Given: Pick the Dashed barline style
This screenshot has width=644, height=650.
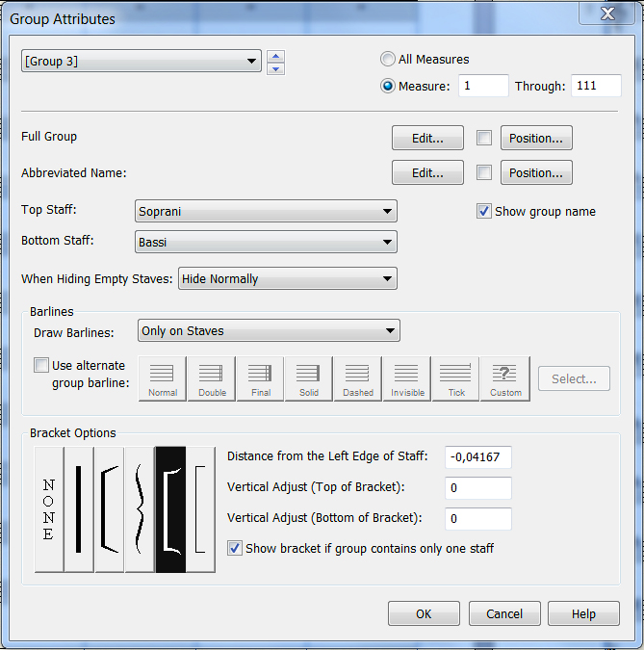Looking at the screenshot, I should [x=357, y=378].
